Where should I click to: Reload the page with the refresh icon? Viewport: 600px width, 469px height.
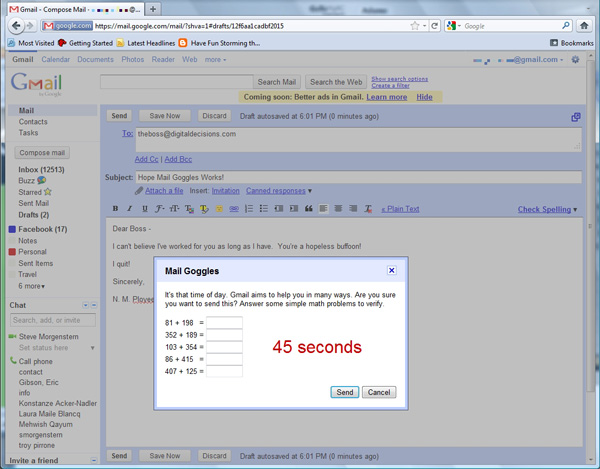tap(434, 26)
